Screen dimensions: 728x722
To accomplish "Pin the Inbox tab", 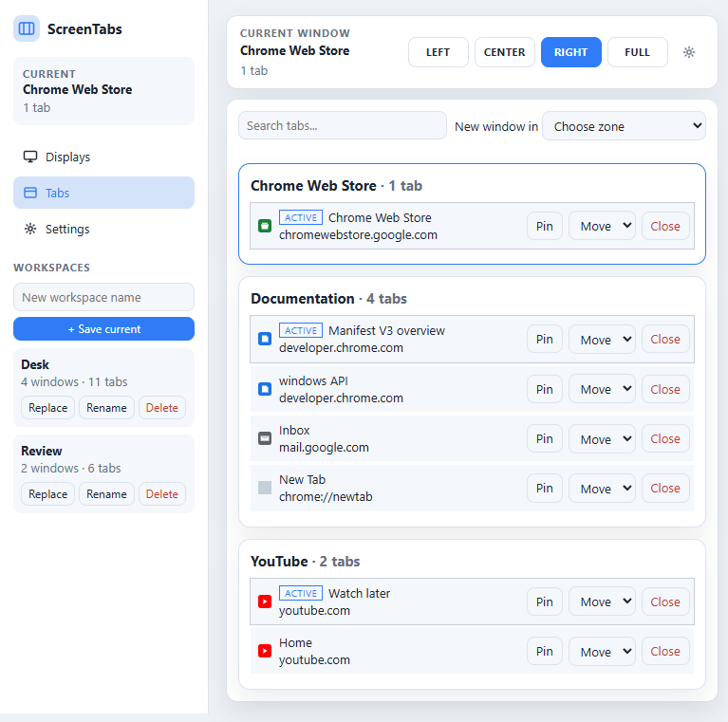I will pos(545,438).
